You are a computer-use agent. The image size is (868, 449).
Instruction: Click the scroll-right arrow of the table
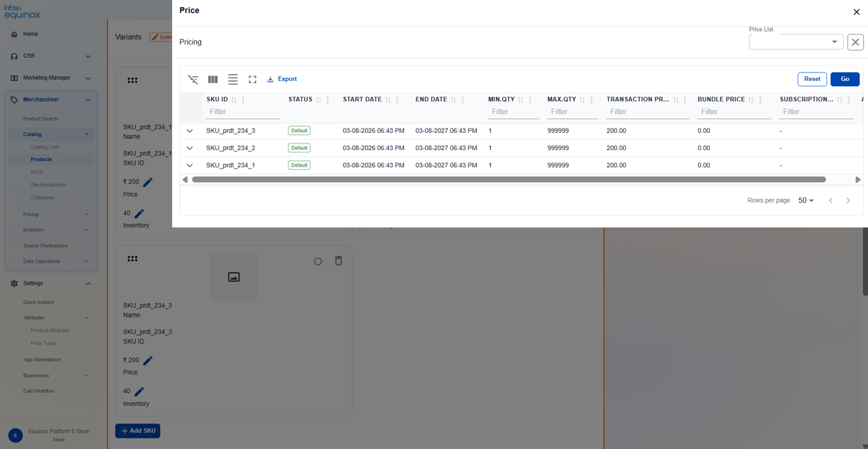[857, 180]
